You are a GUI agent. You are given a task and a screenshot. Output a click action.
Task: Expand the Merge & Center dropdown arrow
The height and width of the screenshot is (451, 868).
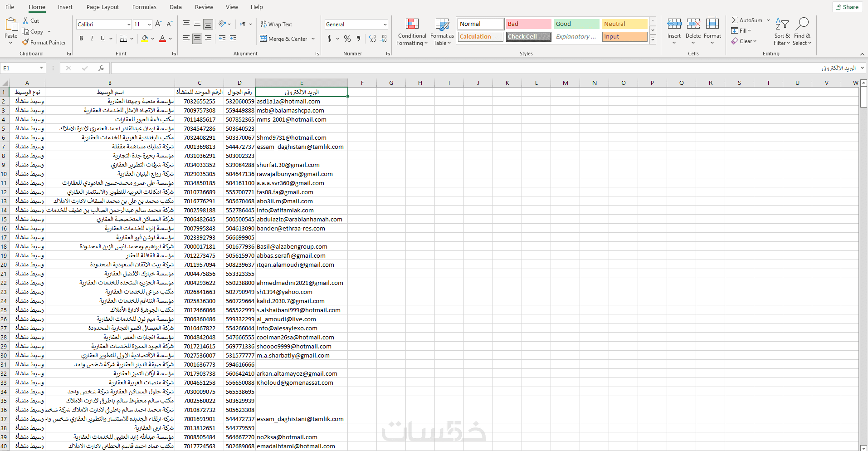[x=313, y=39]
